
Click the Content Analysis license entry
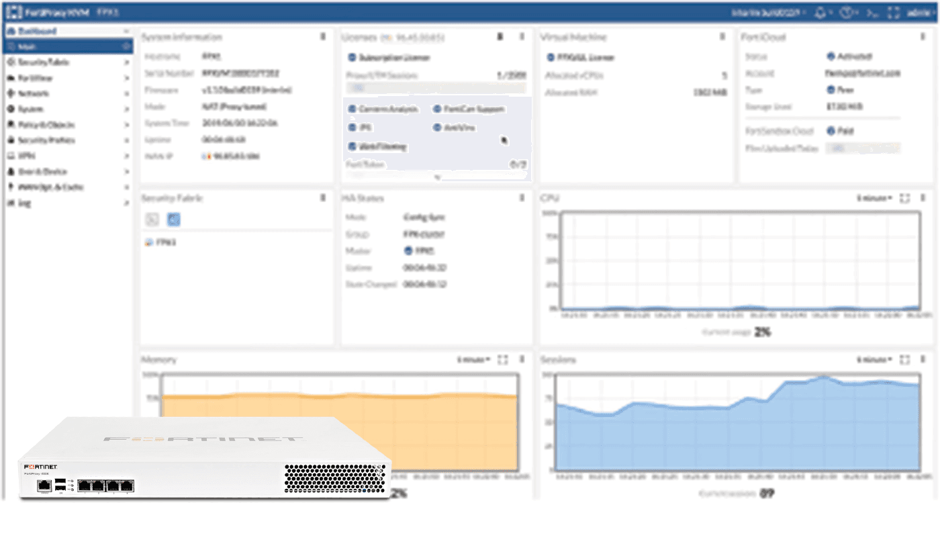(x=384, y=109)
